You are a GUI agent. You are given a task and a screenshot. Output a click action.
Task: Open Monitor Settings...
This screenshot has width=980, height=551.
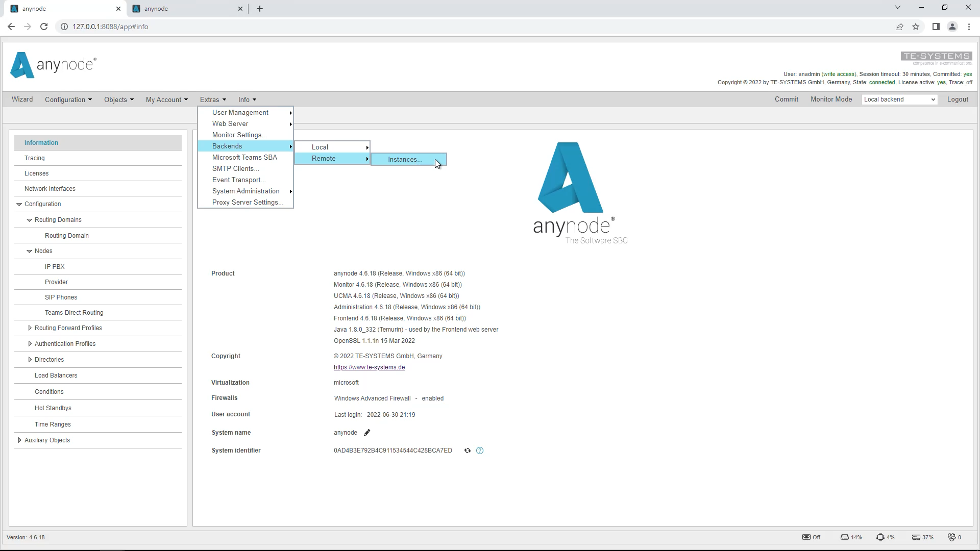tap(246, 135)
